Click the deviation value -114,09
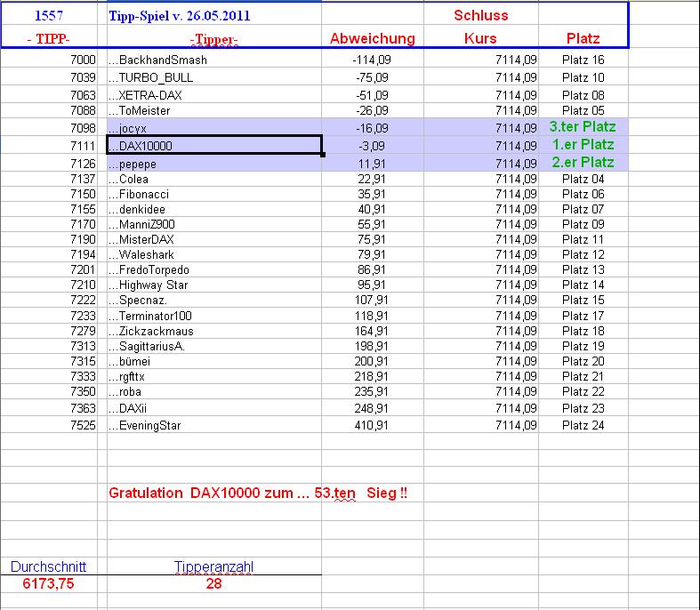Image resolution: width=700 pixels, height=610 pixels. (372, 60)
